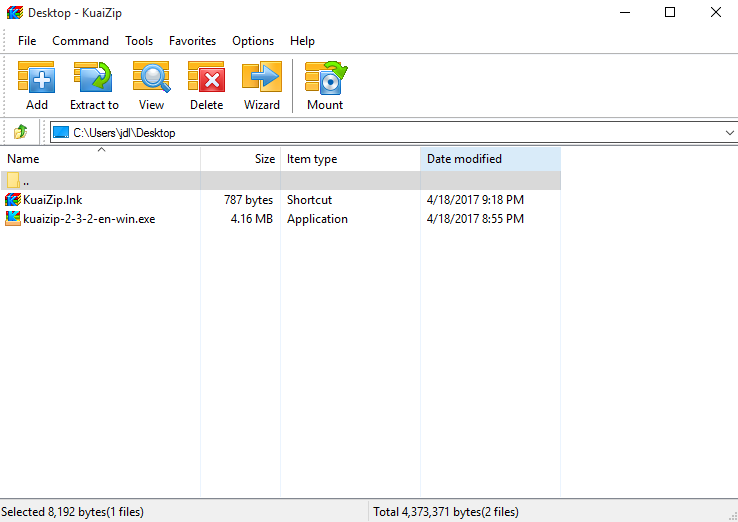Click the C:\Users\jdl\Desktop path field
Image resolution: width=738 pixels, height=522 pixels.
click(393, 133)
